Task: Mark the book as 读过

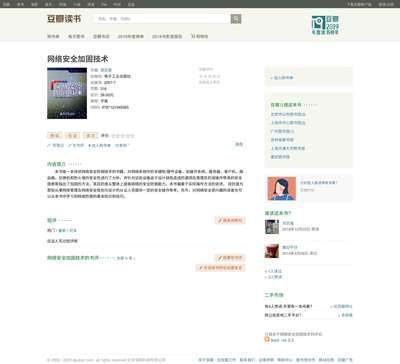Action: pyautogui.click(x=90, y=136)
